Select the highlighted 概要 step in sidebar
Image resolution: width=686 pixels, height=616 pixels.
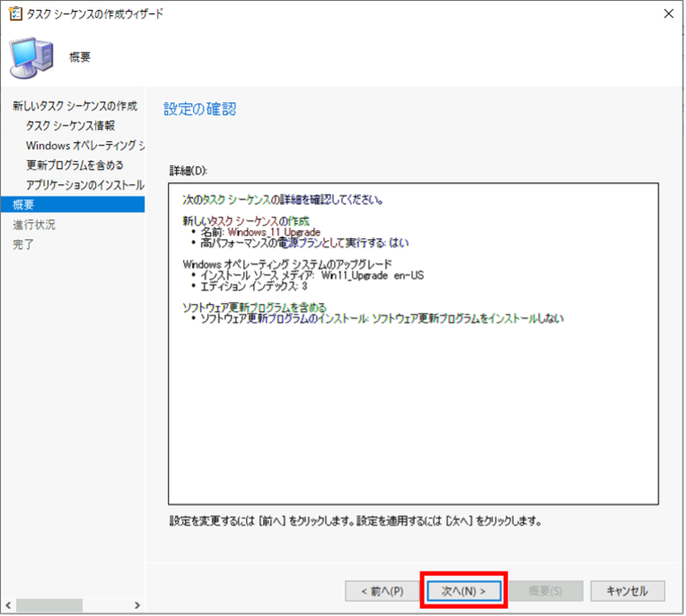click(x=73, y=204)
